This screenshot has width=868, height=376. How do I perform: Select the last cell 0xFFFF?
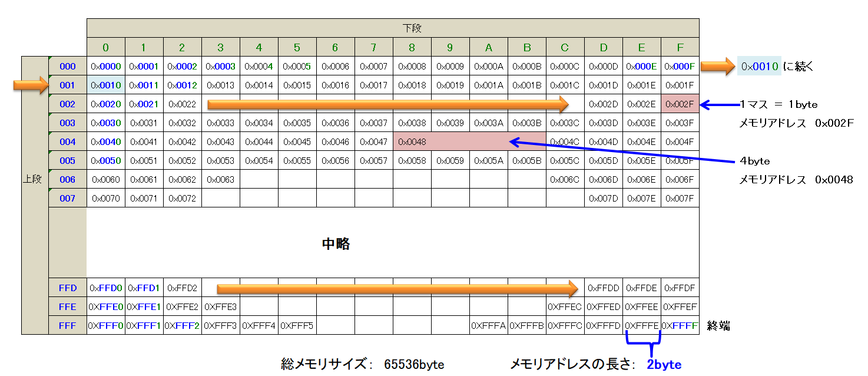point(680,326)
